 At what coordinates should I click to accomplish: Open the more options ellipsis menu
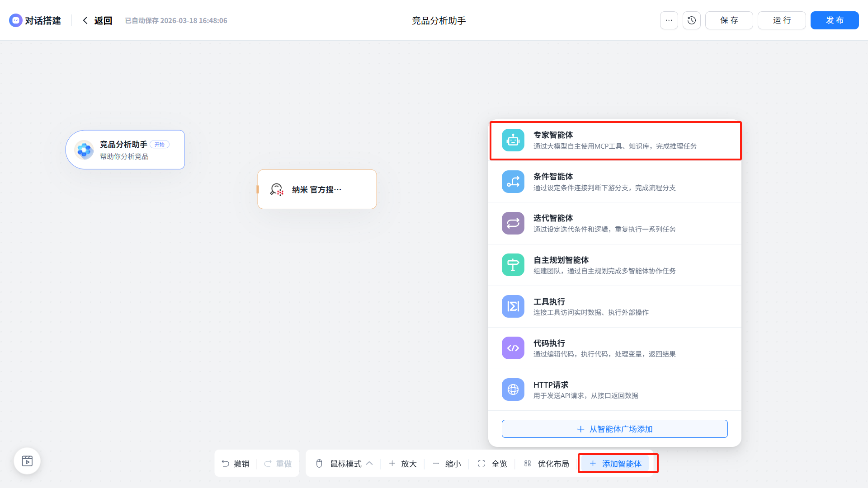click(x=669, y=20)
